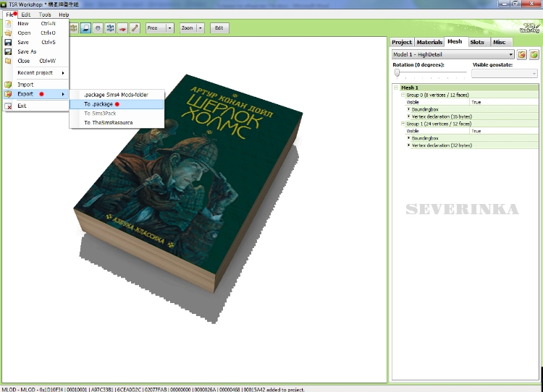Expand Boundingbox under Group 1

tap(408, 138)
